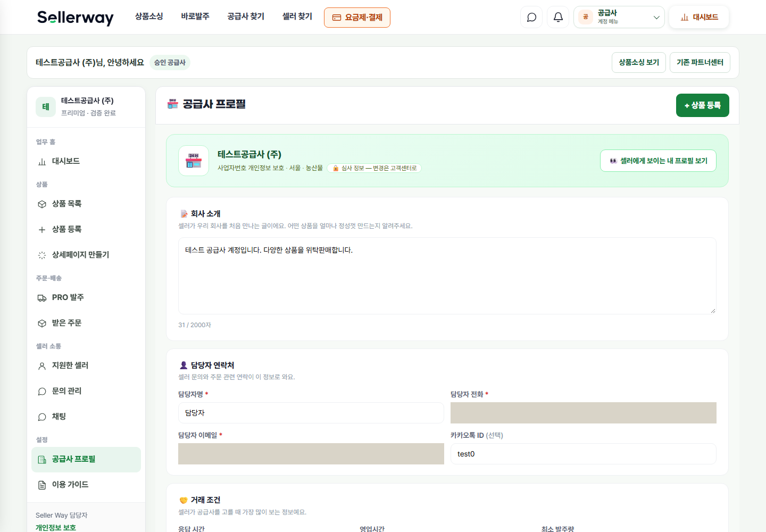Image resolution: width=766 pixels, height=532 pixels.
Task: Click the 31 / 2000자 character counter
Action: pos(195,325)
